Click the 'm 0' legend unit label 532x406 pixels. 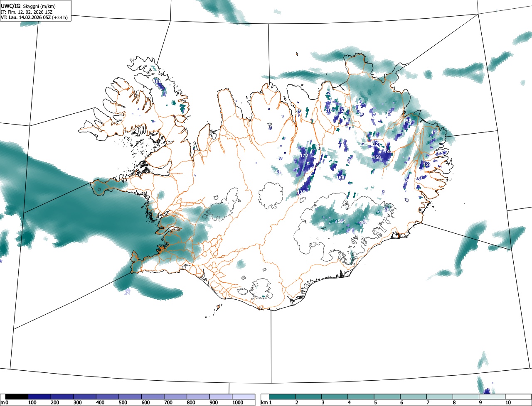[4, 403]
